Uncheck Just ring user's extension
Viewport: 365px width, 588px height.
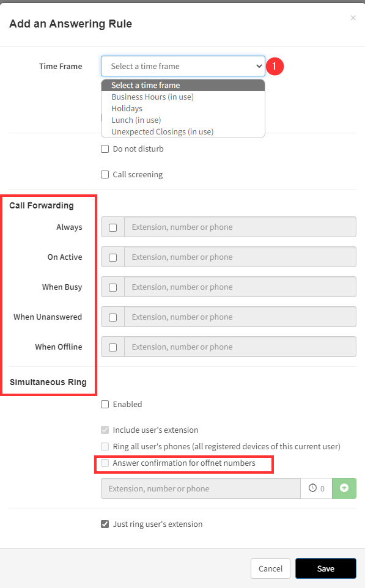tap(105, 524)
